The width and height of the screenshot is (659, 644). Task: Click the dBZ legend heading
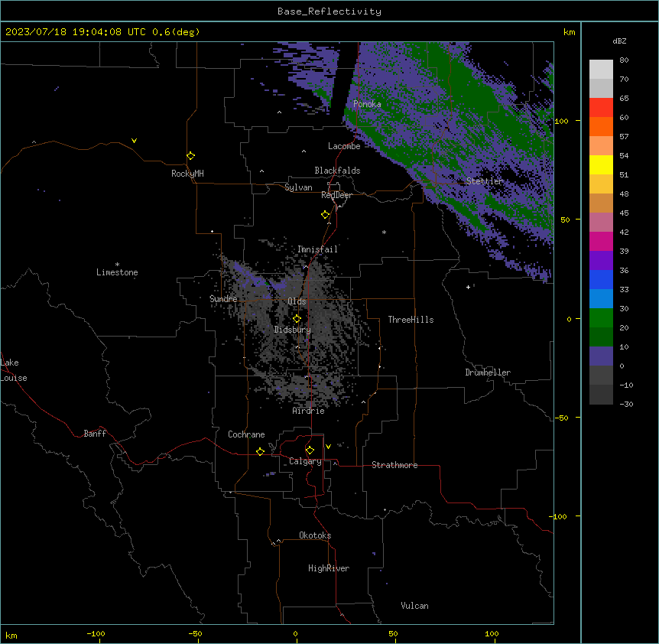click(619, 41)
